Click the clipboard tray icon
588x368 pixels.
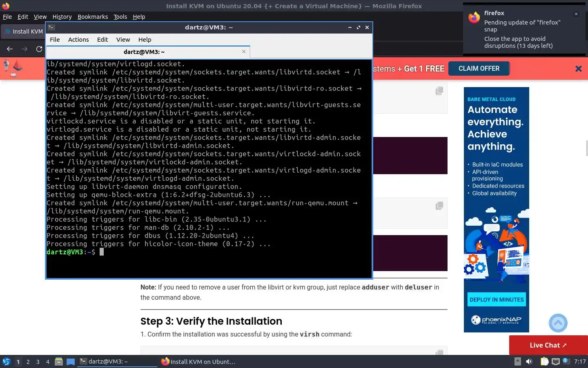point(544,361)
